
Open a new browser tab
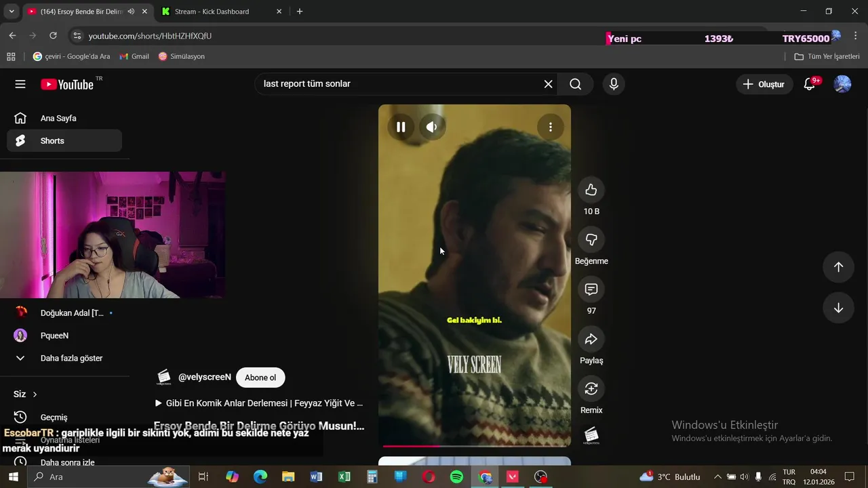click(x=300, y=12)
